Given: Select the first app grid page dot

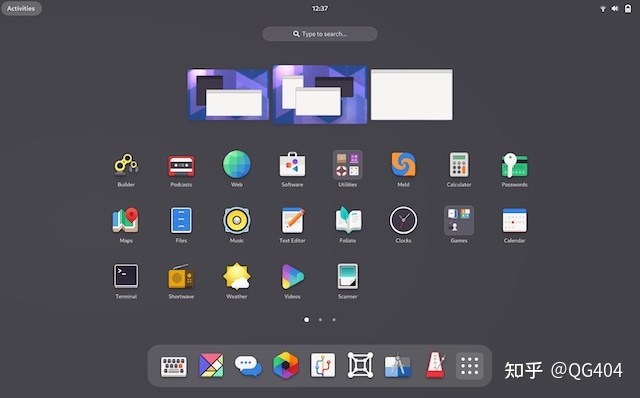Looking at the screenshot, I should [x=307, y=320].
